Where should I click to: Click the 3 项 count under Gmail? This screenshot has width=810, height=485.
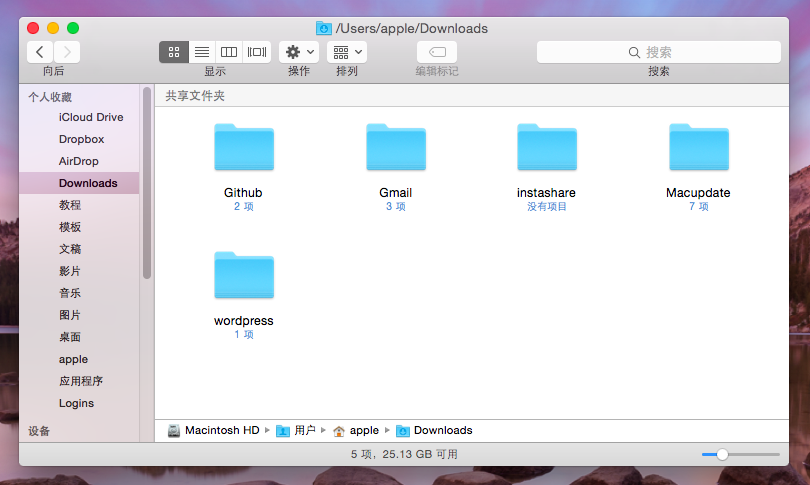pos(396,207)
